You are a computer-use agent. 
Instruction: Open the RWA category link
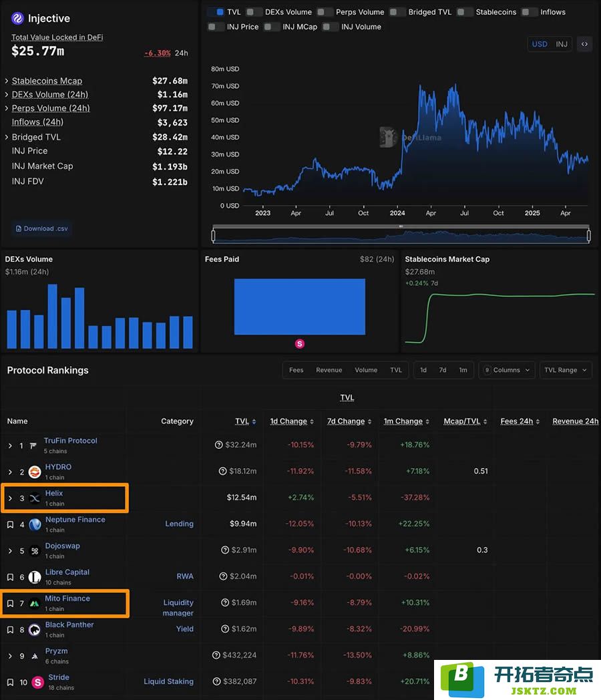point(185,576)
